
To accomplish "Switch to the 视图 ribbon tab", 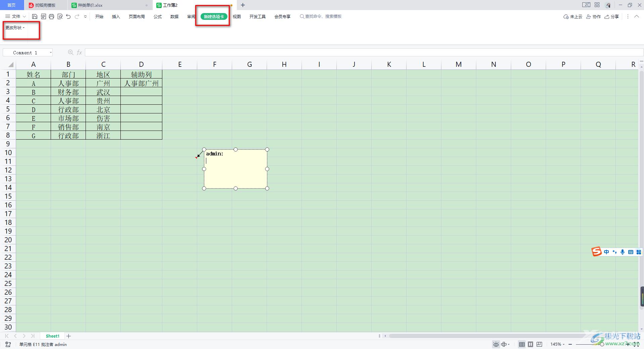I will pos(237,16).
